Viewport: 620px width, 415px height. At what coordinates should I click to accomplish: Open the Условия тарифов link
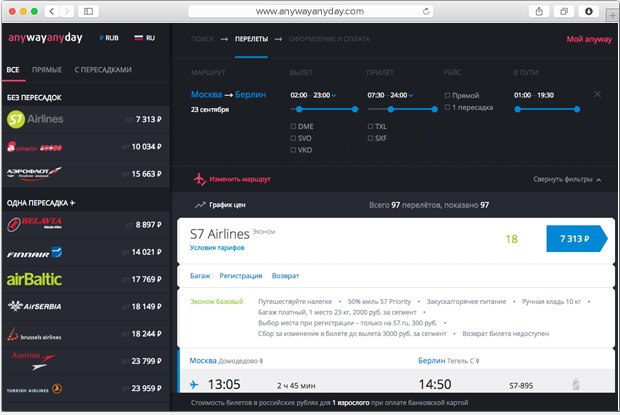(x=217, y=248)
